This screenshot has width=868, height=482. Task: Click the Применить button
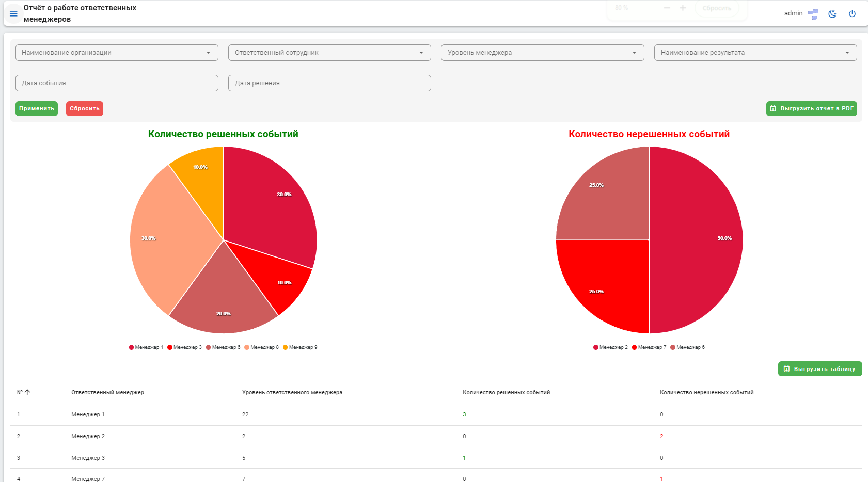point(37,108)
